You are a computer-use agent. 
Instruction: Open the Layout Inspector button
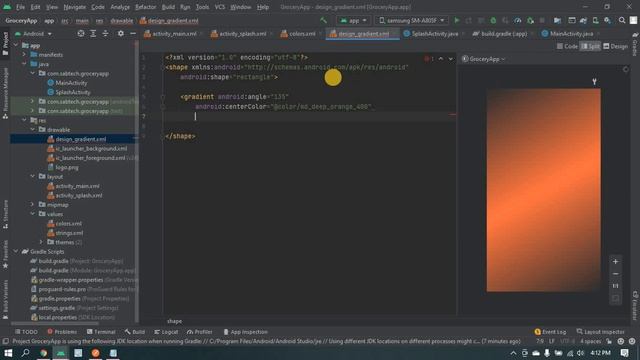click(x=600, y=332)
